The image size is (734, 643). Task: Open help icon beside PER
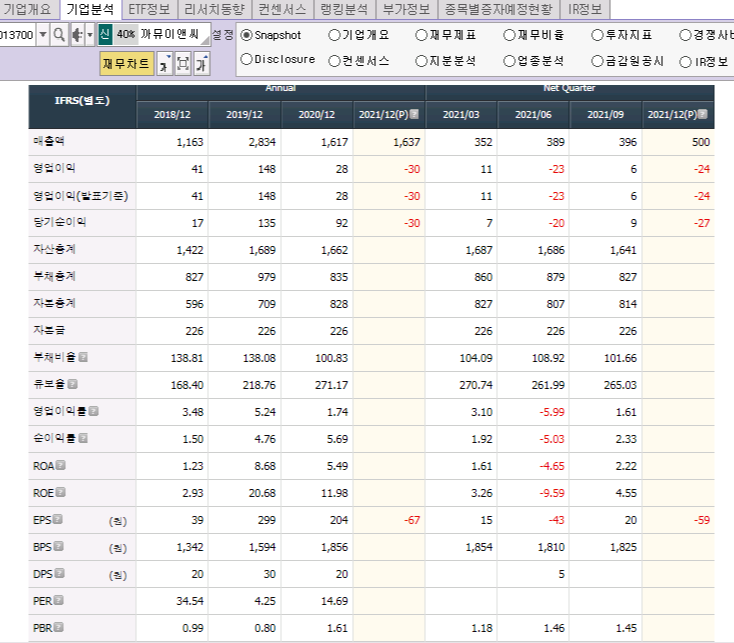coord(59,600)
